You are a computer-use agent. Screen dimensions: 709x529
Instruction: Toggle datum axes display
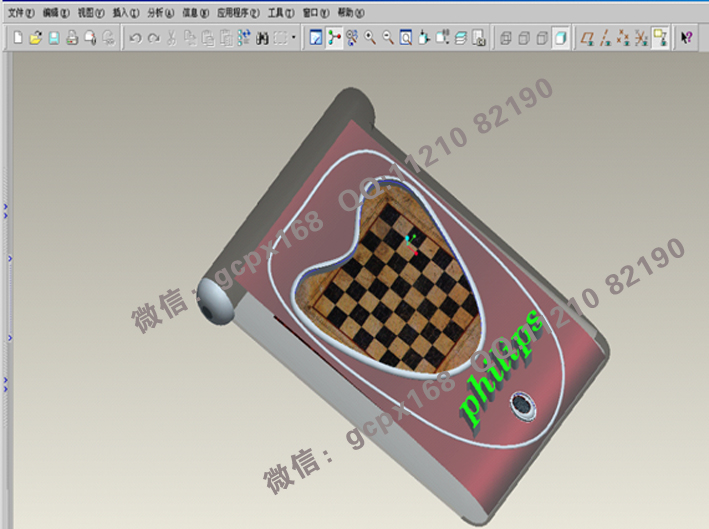606,38
